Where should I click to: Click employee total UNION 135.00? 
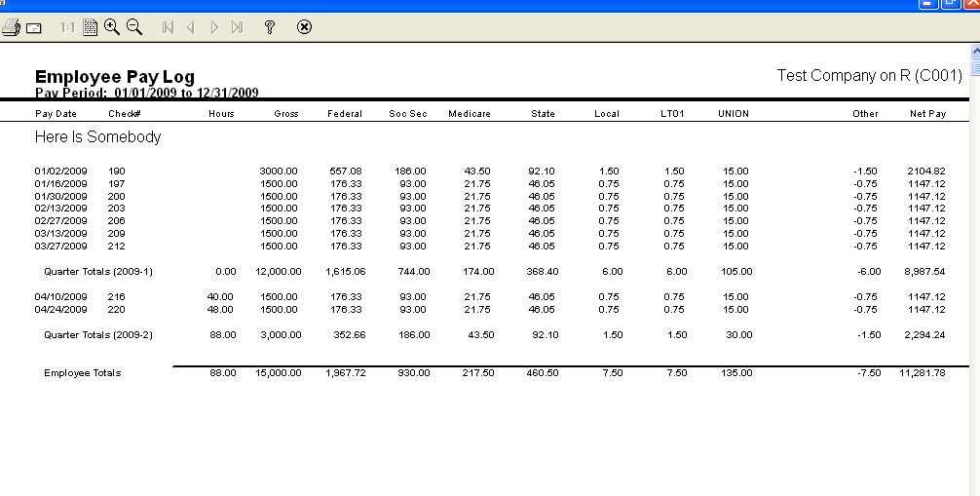click(x=736, y=373)
